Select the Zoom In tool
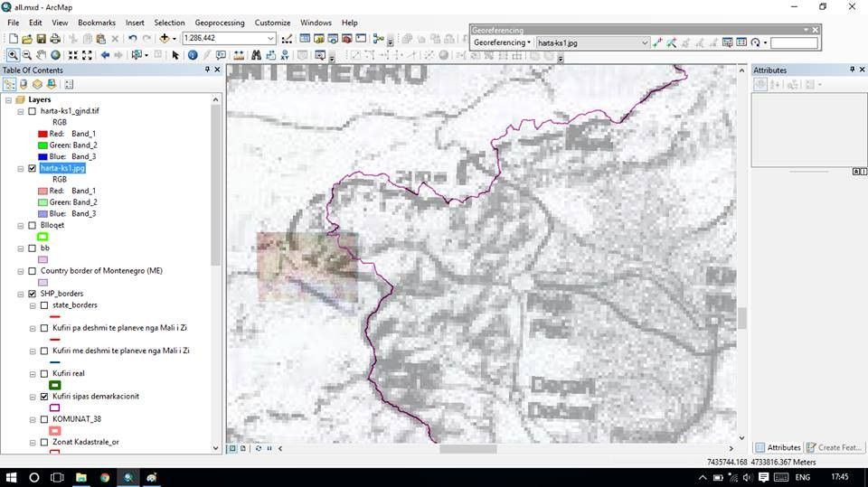 point(13,55)
